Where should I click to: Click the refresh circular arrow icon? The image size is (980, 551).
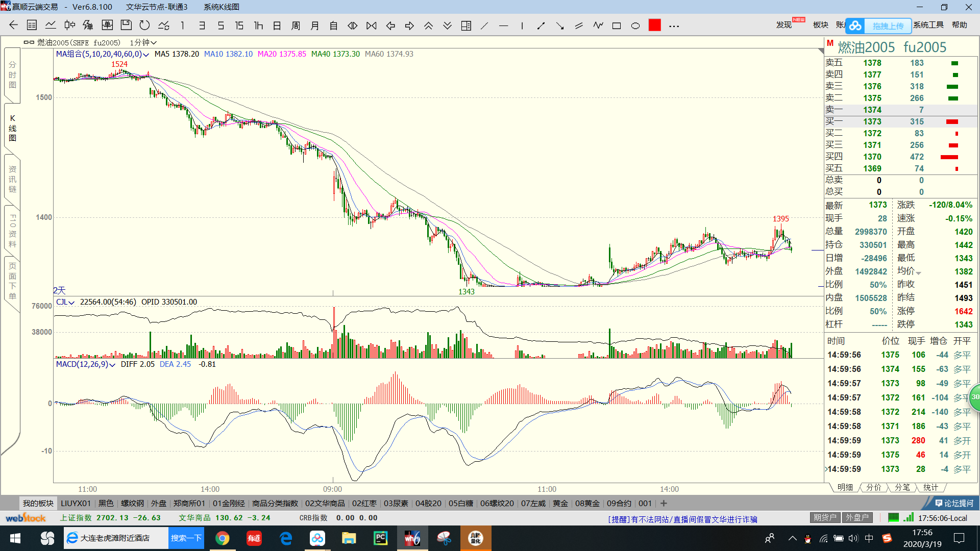point(145,26)
